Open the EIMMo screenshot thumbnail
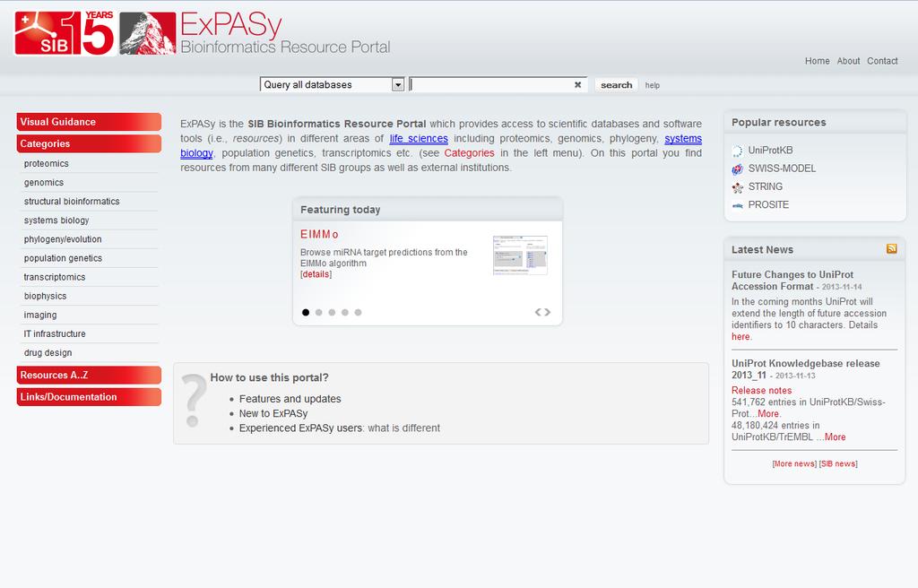The height and width of the screenshot is (588, 918). tap(520, 255)
